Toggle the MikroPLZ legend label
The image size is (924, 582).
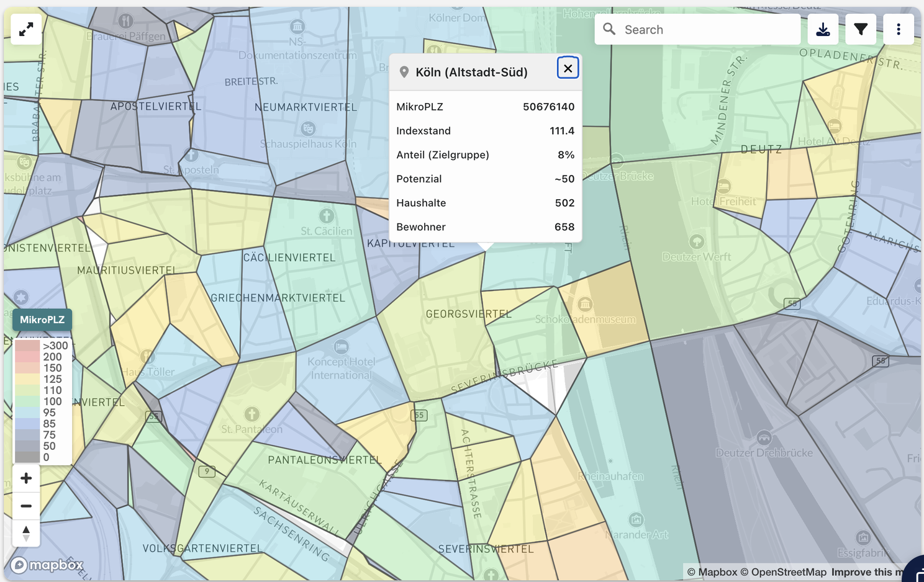click(42, 320)
